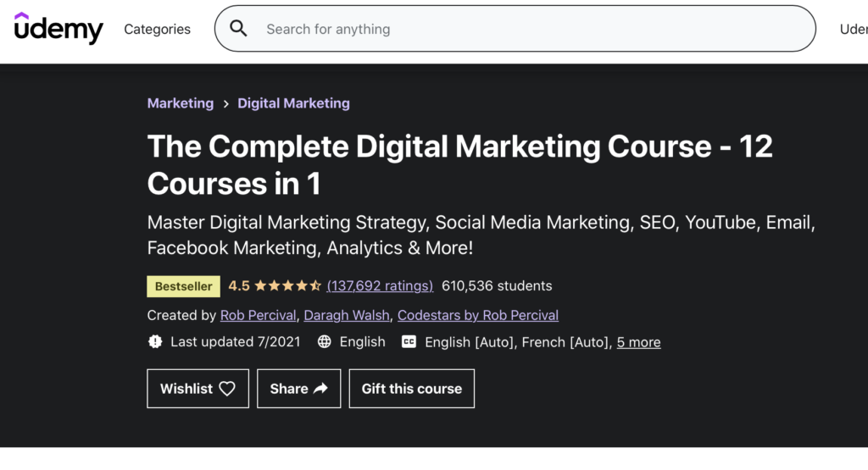The width and height of the screenshot is (868, 470).
Task: Open Codestars by Rob Percival link
Action: coord(478,315)
